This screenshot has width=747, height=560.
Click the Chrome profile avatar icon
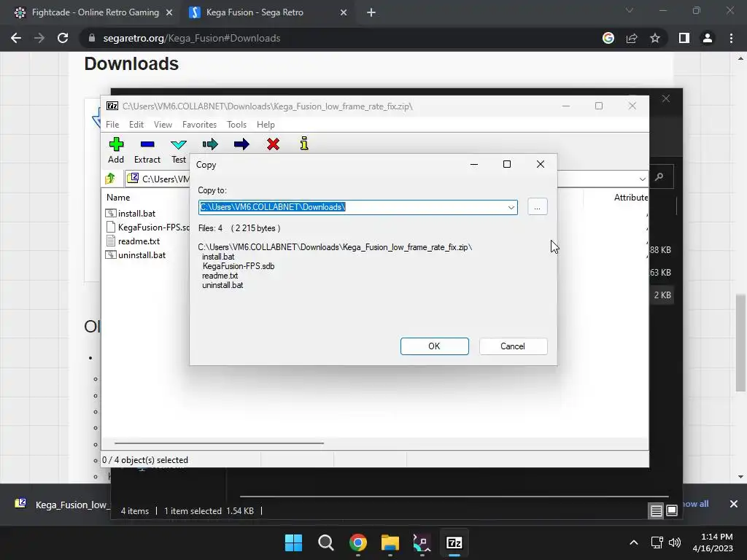[x=708, y=38]
